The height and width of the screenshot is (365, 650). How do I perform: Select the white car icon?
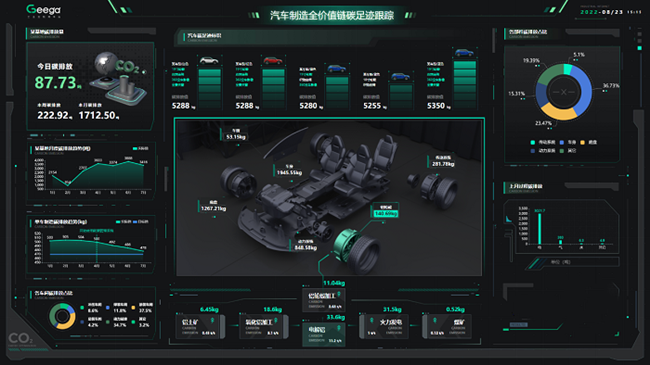[209, 61]
